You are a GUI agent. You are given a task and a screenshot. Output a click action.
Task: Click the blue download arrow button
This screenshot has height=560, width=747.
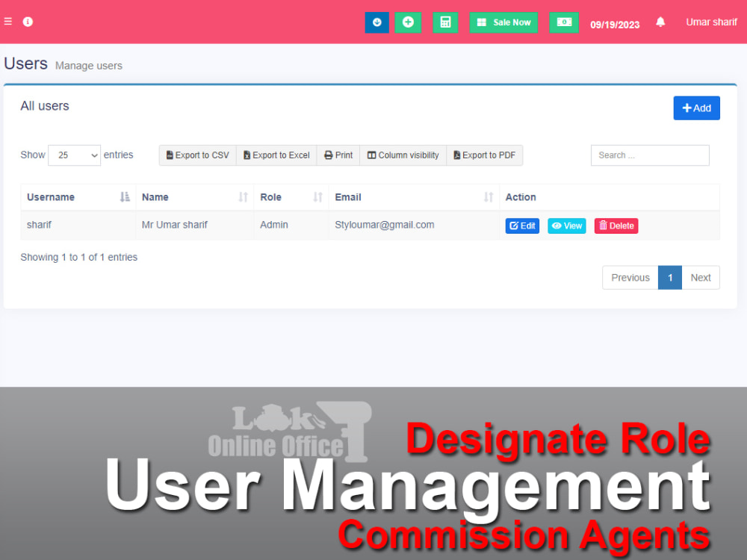tap(376, 22)
